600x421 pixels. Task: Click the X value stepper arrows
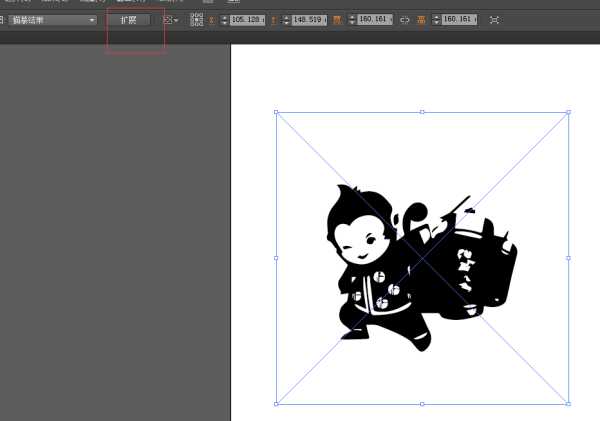pyautogui.click(x=224, y=20)
